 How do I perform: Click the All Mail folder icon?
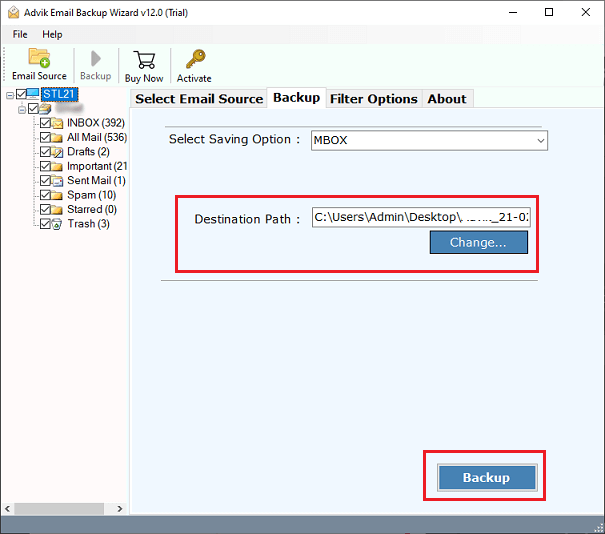click(x=57, y=138)
